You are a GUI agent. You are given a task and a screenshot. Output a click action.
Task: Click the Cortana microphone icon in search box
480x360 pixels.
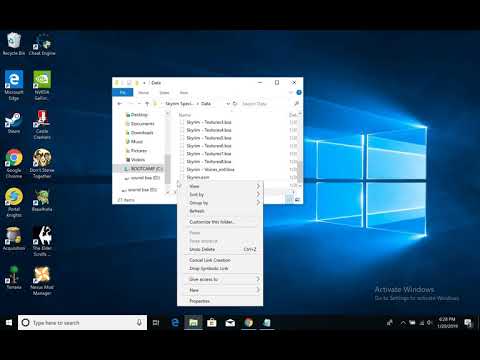pyautogui.click(x=139, y=323)
